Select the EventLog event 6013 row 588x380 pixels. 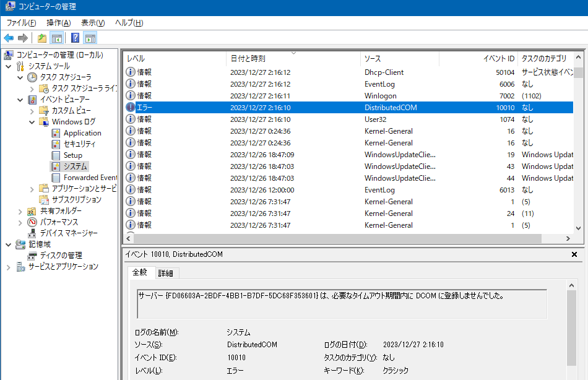tap(348, 190)
